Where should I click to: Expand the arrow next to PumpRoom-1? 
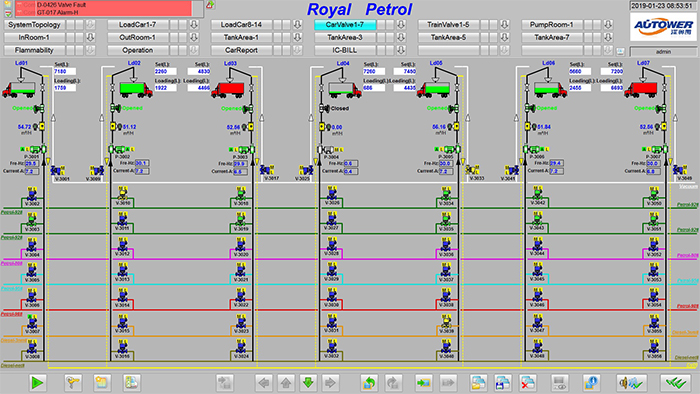pos(608,25)
